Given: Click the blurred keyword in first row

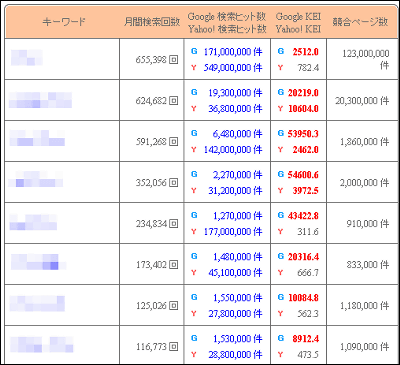Looking at the screenshot, I should coord(27,57).
